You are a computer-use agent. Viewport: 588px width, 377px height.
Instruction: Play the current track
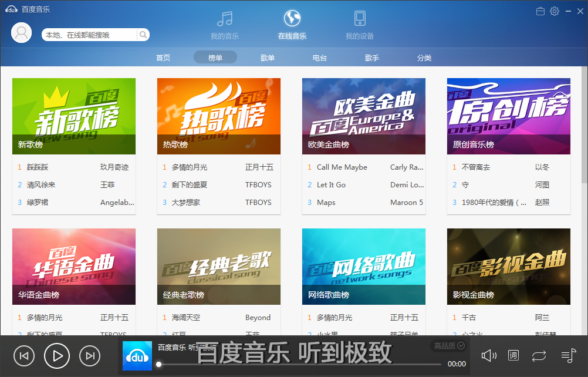[57, 355]
